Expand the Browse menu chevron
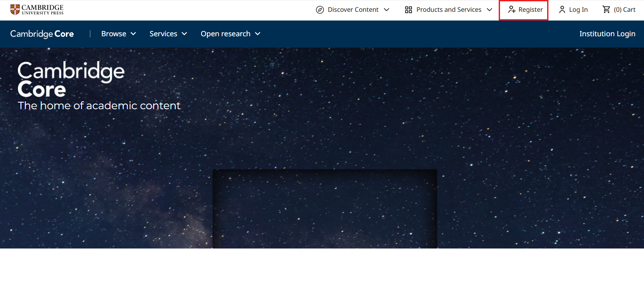644x283 pixels. (x=133, y=34)
